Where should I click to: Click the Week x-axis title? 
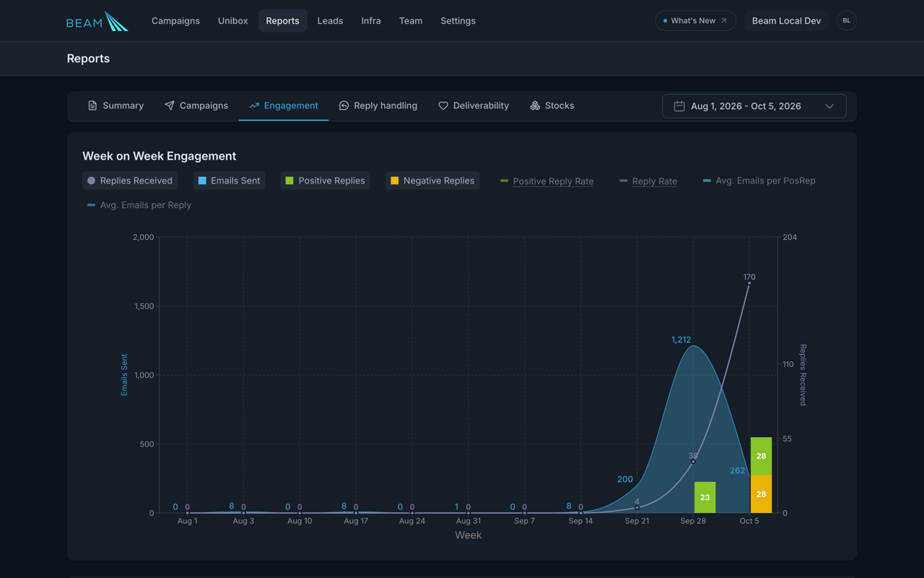pyautogui.click(x=468, y=535)
